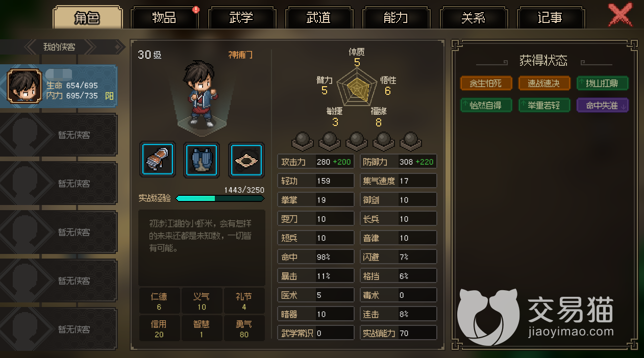Image resolution: width=644 pixels, height=358 pixels.
Task: Click the hero portrait avatar
Action: pyautogui.click(x=24, y=86)
